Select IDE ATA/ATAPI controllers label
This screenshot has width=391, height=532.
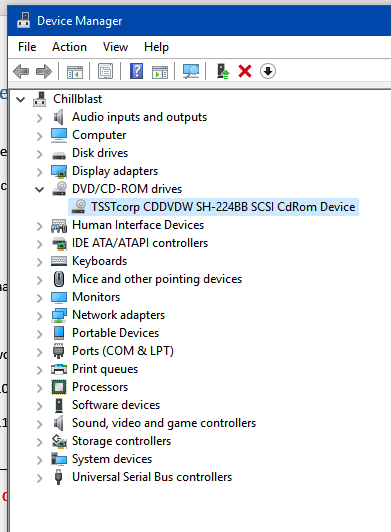click(140, 243)
